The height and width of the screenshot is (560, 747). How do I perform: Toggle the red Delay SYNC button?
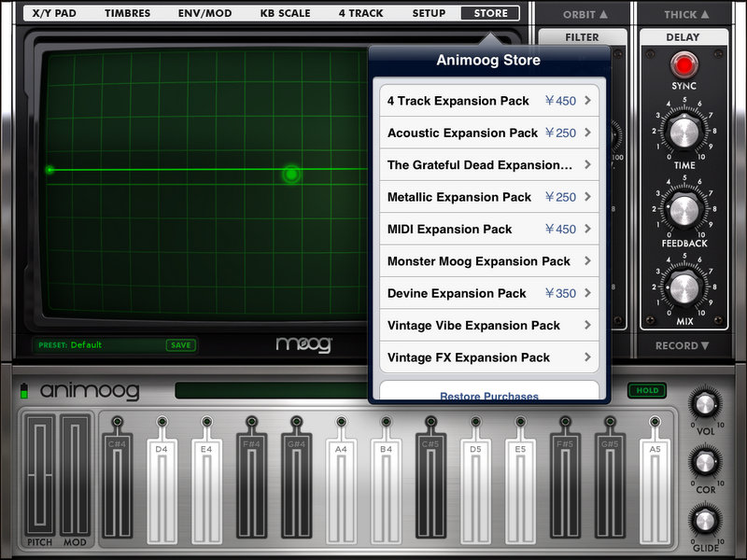tap(684, 64)
